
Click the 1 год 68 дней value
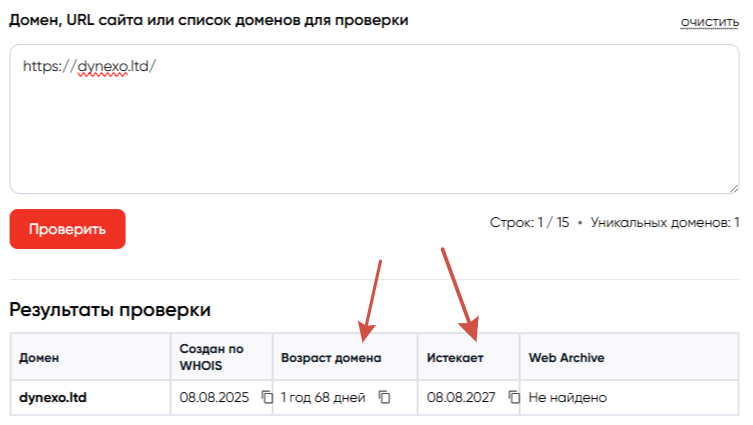tap(323, 398)
